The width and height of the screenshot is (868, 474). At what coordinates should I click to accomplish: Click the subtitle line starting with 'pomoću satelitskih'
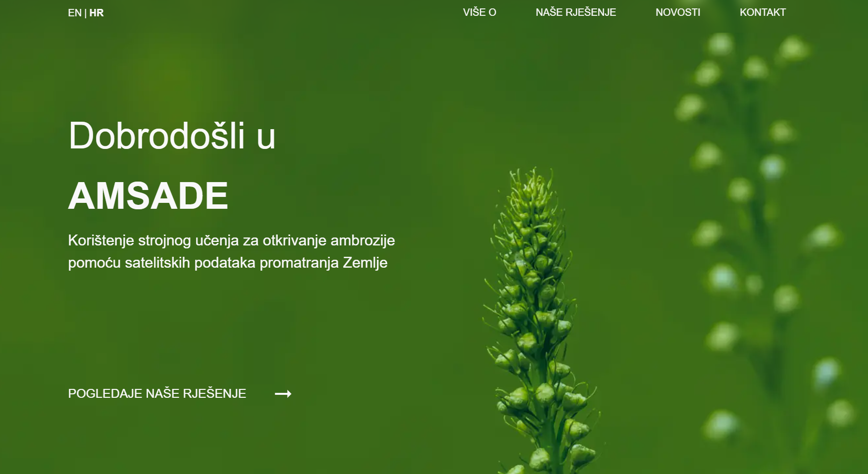click(227, 263)
